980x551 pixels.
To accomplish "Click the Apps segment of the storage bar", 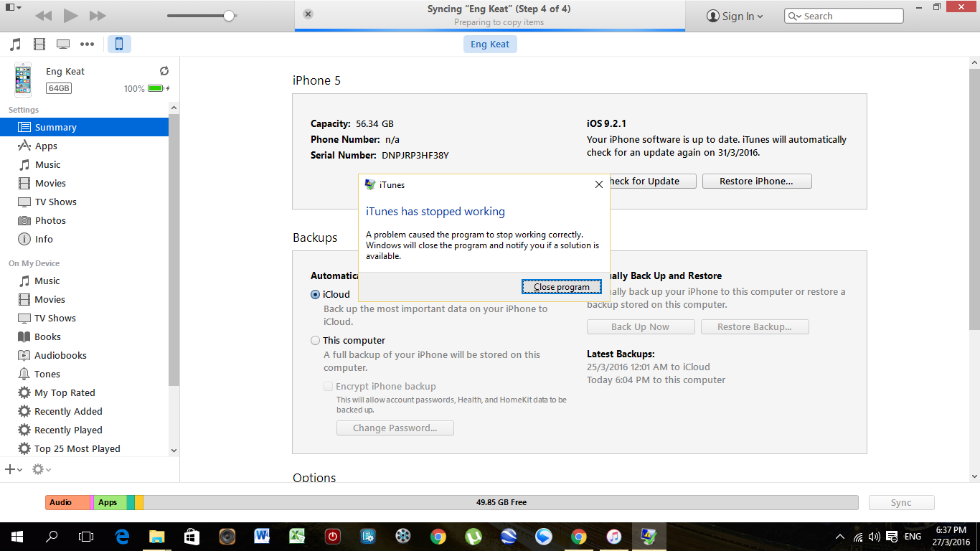I will click(x=110, y=503).
